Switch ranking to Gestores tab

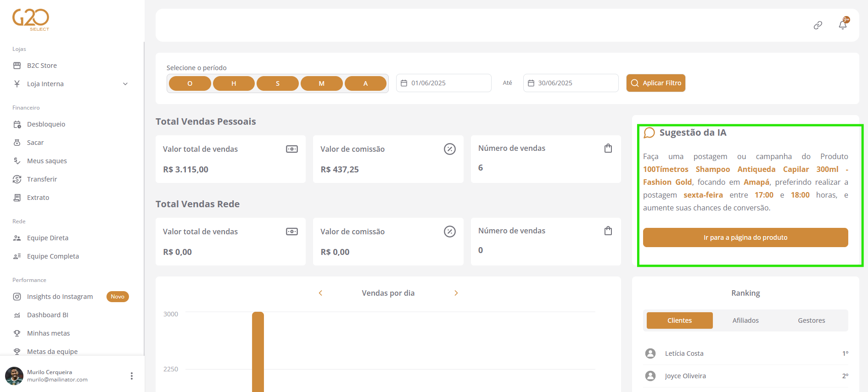[x=812, y=320]
